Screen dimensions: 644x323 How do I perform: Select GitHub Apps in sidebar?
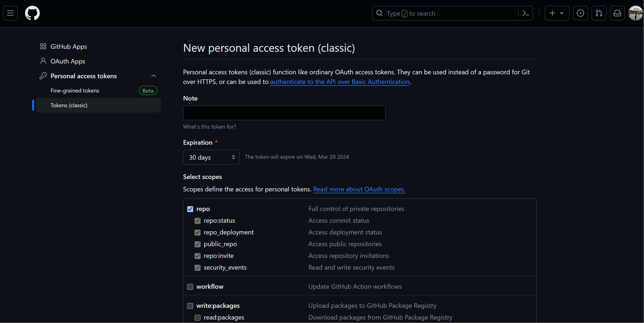point(69,46)
